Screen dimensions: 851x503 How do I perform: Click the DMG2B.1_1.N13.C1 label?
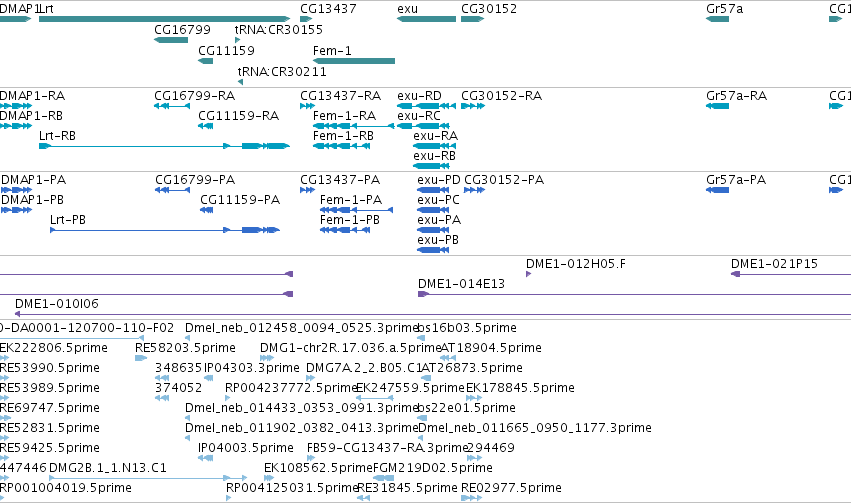[x=108, y=468]
